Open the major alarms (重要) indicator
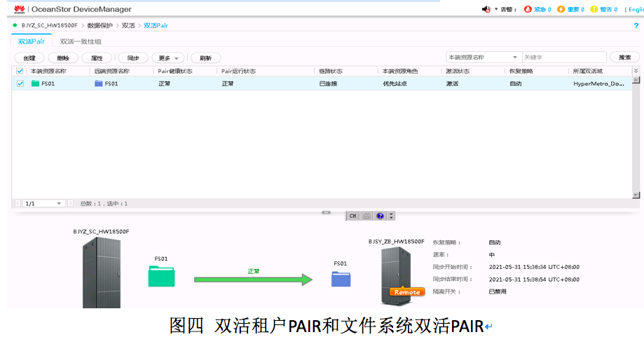Viewport: 644px width, 337px height. [571, 9]
